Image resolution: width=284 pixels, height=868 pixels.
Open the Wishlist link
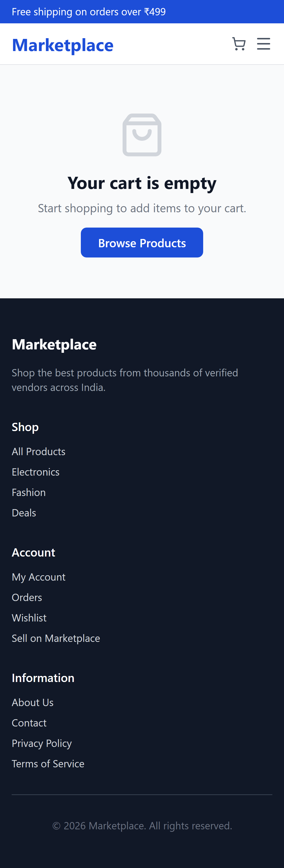[x=29, y=618]
